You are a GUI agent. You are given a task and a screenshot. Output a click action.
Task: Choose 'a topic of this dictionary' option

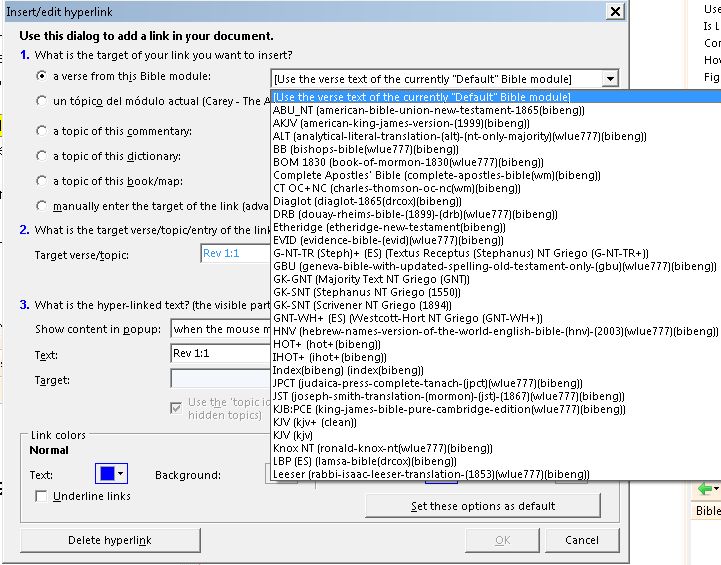tap(41, 156)
